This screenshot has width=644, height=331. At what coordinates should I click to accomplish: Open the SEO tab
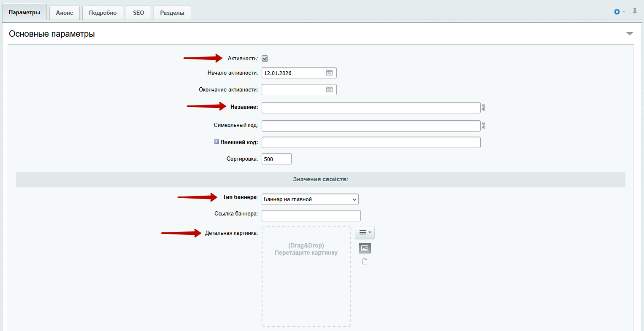click(x=138, y=13)
